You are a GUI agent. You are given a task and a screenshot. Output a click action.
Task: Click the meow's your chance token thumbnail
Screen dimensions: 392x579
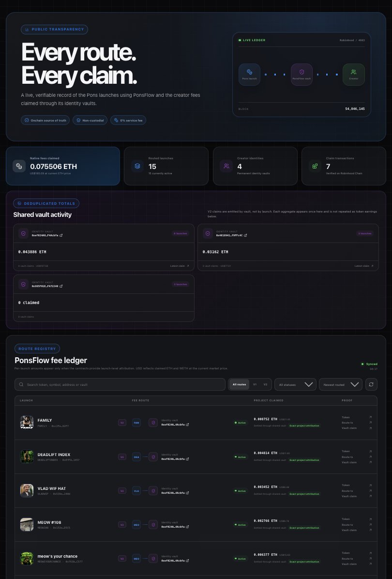coord(27,559)
